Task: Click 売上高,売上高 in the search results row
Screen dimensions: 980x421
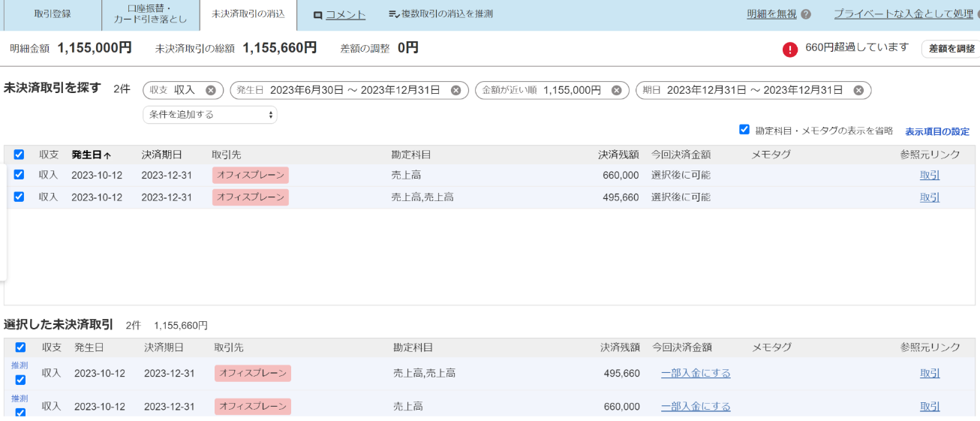Action: (x=422, y=197)
